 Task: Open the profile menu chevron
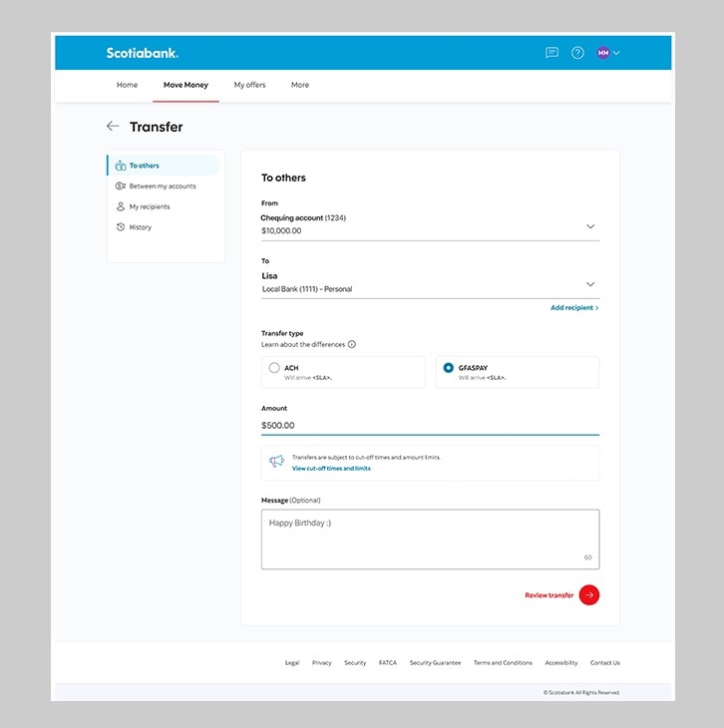(616, 53)
